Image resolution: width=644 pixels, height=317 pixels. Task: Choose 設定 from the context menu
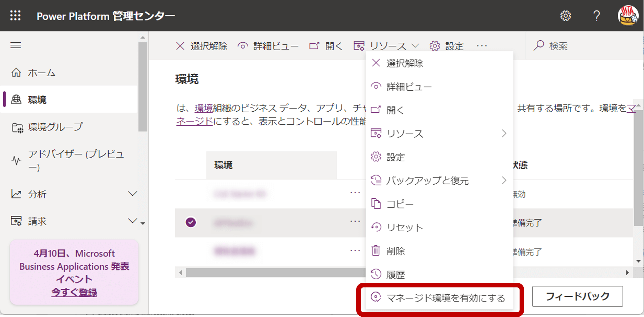(x=439, y=157)
